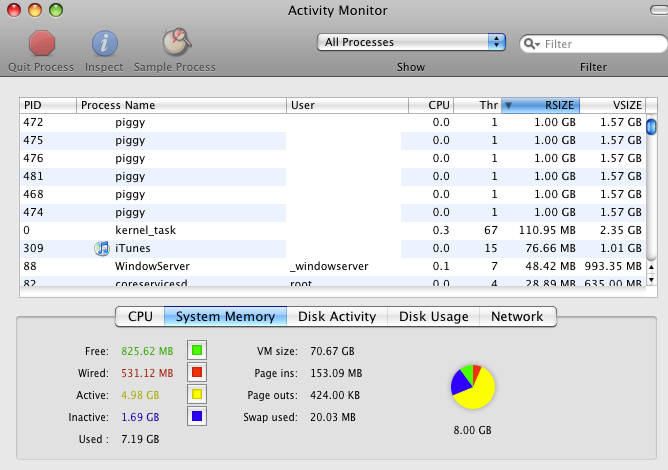Screen dimensions: 668x470
Task: Click the Active 4.98 GB value
Action: tap(140, 395)
